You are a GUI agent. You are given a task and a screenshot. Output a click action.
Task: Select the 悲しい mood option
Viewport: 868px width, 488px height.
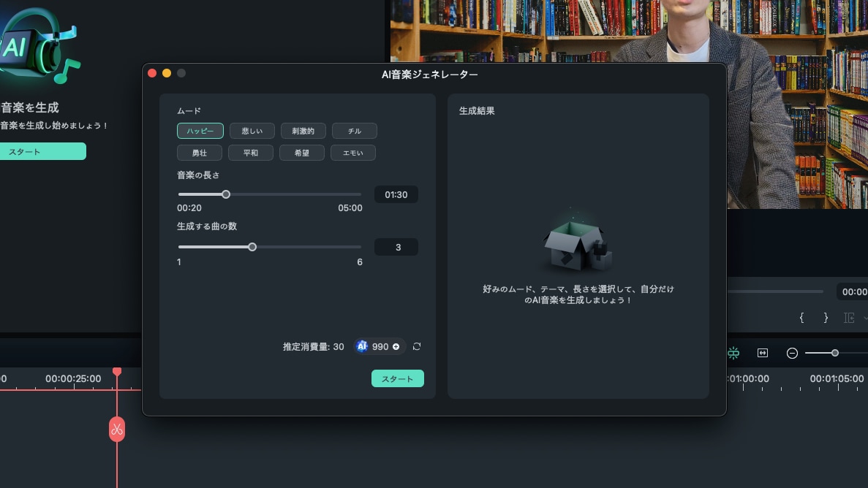click(252, 131)
